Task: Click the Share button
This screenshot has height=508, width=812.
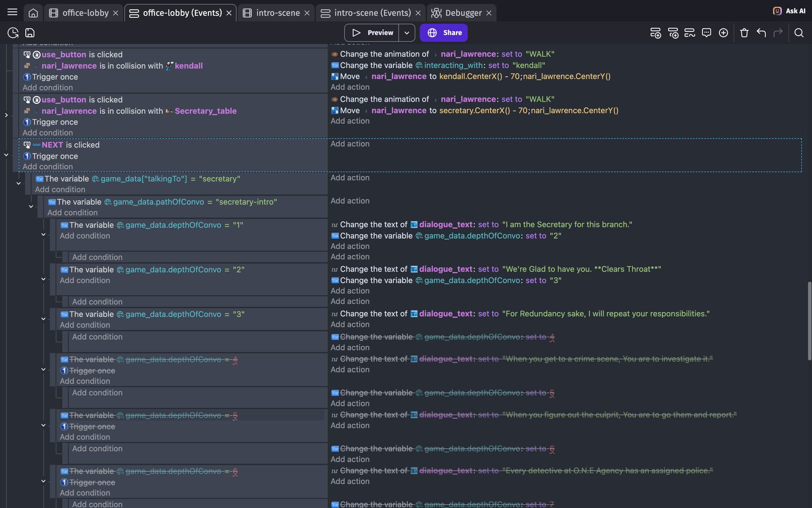Action: [444, 33]
